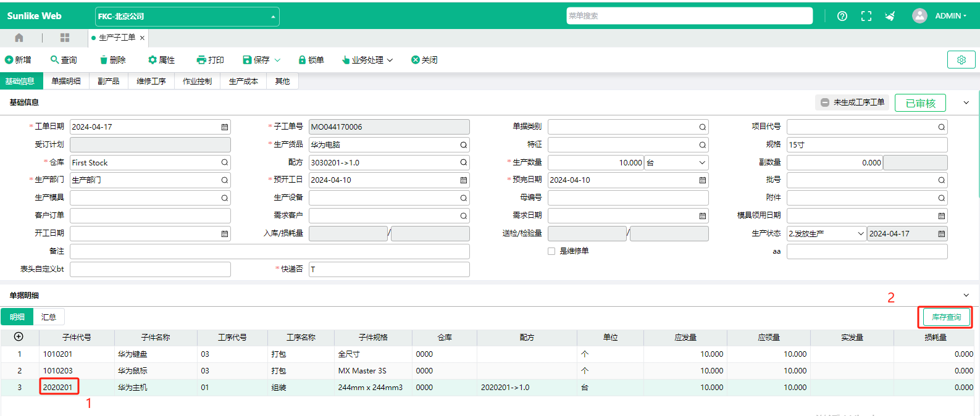980x416 pixels.
Task: Switch to the 其他 tab
Action: click(282, 81)
